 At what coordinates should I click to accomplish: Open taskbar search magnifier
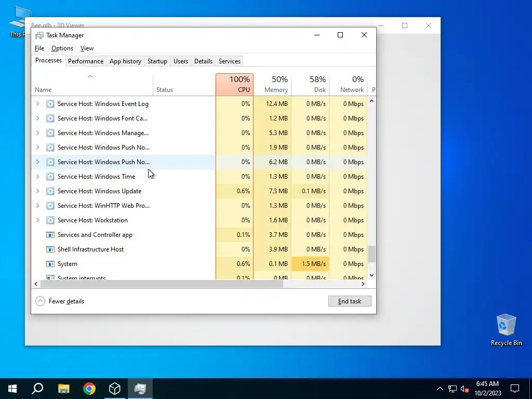tap(37, 389)
